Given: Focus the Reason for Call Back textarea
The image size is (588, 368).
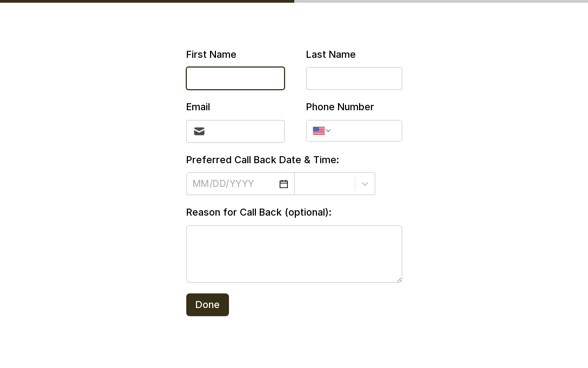Looking at the screenshot, I should [294, 253].
